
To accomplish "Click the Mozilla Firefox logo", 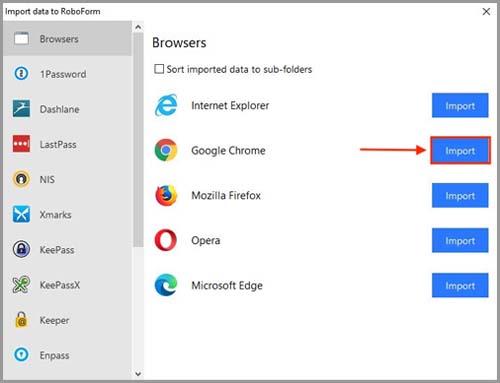I will pos(166,195).
